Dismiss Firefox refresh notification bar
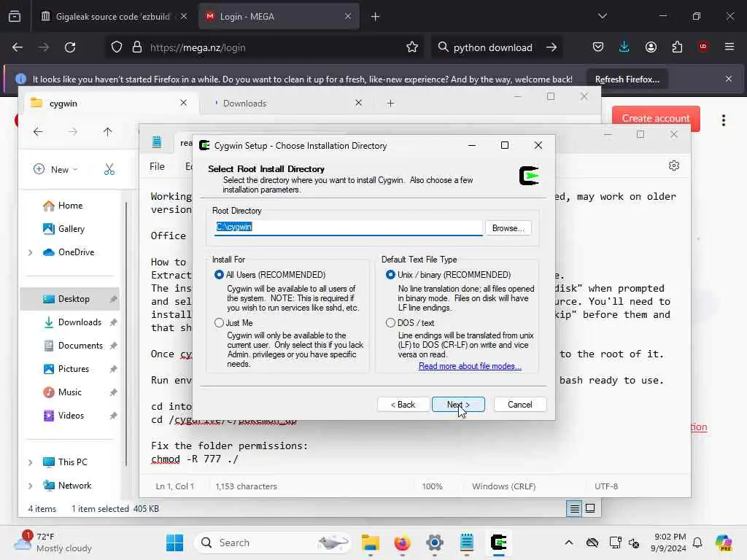747x560 pixels. pyautogui.click(x=729, y=79)
